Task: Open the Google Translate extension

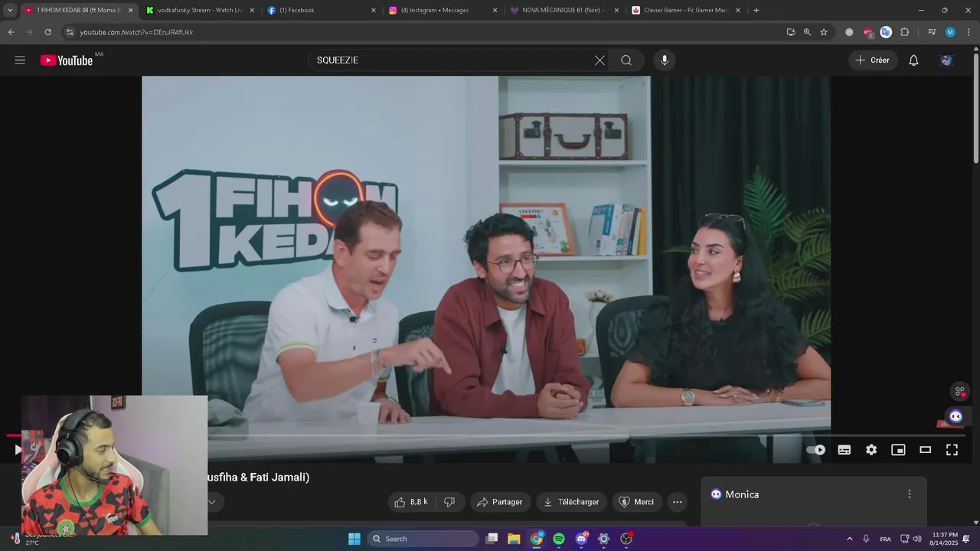Action: (x=886, y=32)
